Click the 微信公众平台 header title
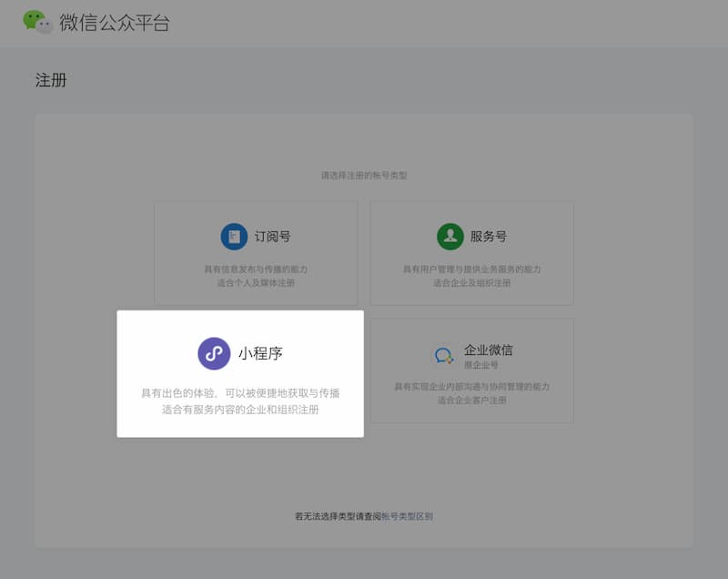The image size is (728, 579). click(x=107, y=21)
